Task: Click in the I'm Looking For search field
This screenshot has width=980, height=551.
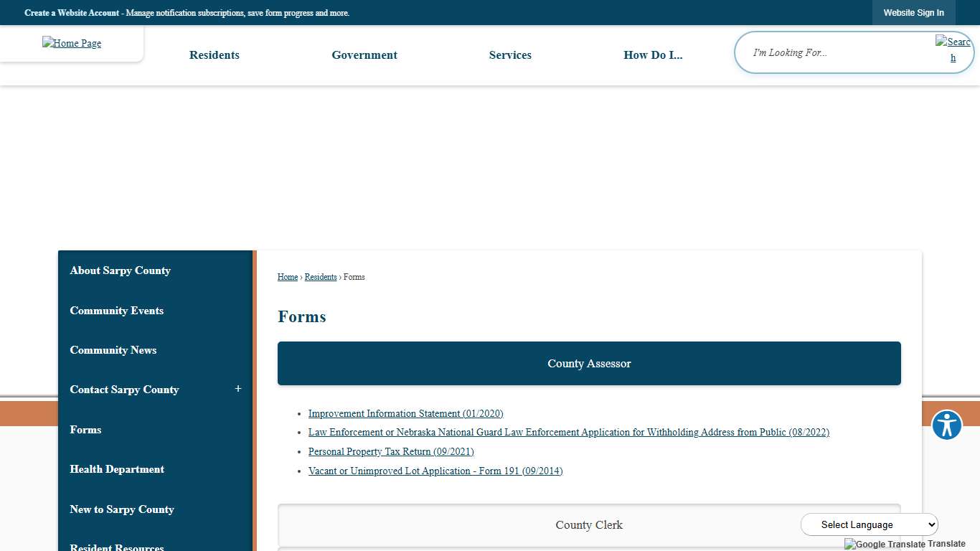Action: point(832,52)
